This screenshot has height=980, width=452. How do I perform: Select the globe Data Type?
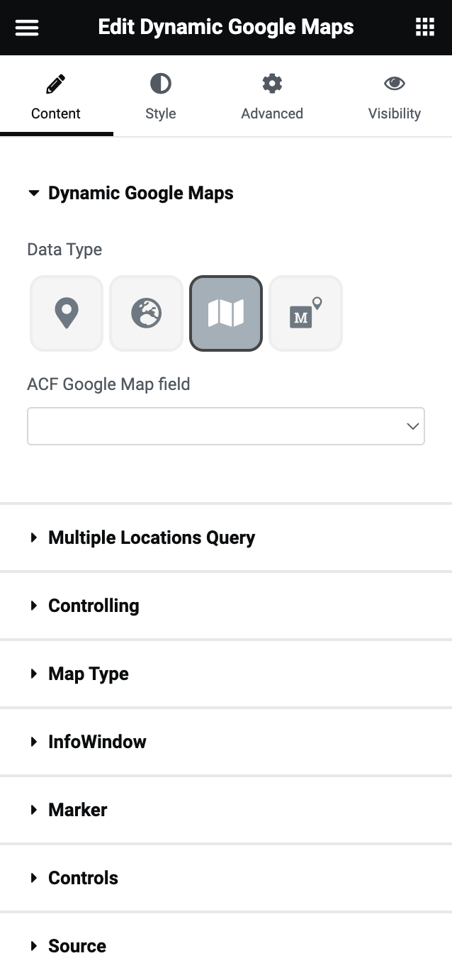146,313
